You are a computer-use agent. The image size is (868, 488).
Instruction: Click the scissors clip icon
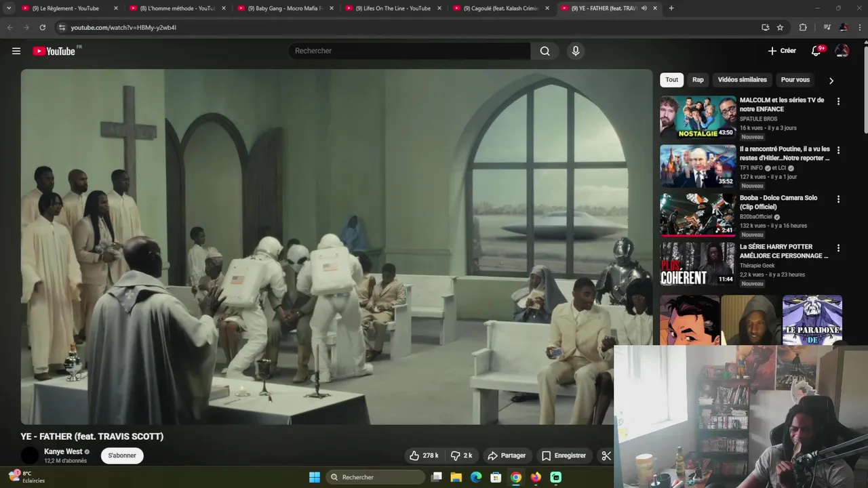point(606,455)
